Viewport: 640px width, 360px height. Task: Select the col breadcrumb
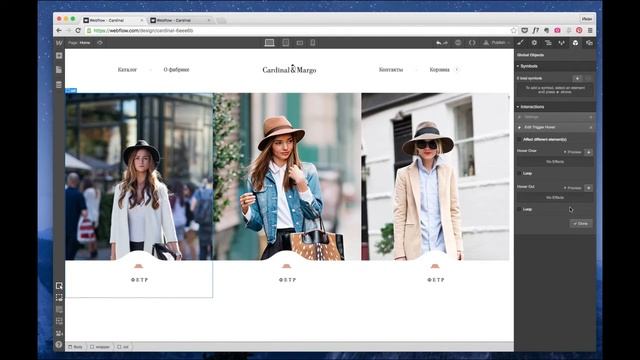[x=123, y=347]
